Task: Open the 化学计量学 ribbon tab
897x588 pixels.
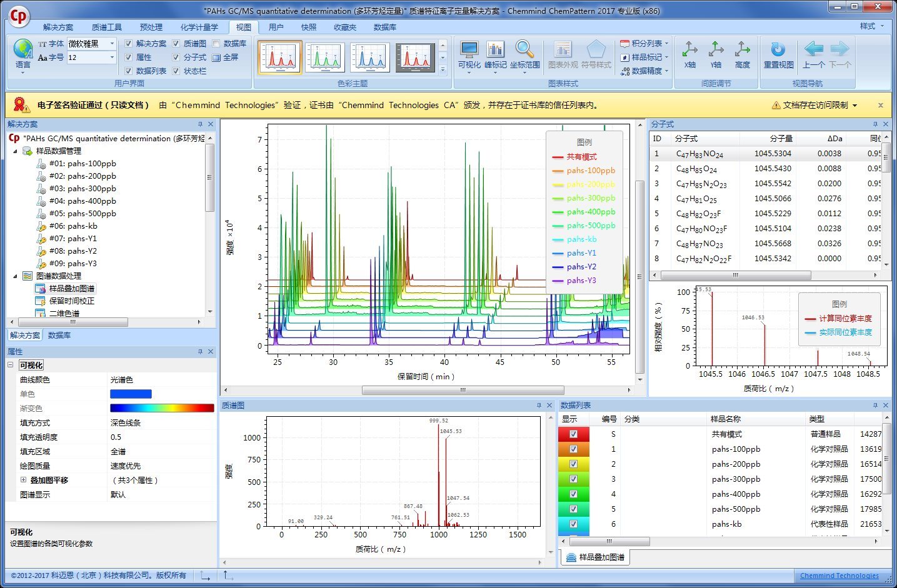Action: [x=199, y=27]
